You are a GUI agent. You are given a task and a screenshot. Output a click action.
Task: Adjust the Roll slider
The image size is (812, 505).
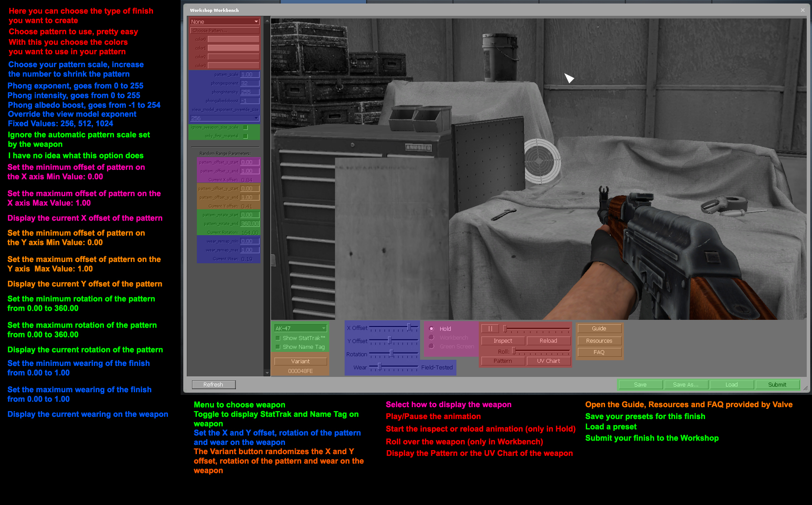(541, 351)
